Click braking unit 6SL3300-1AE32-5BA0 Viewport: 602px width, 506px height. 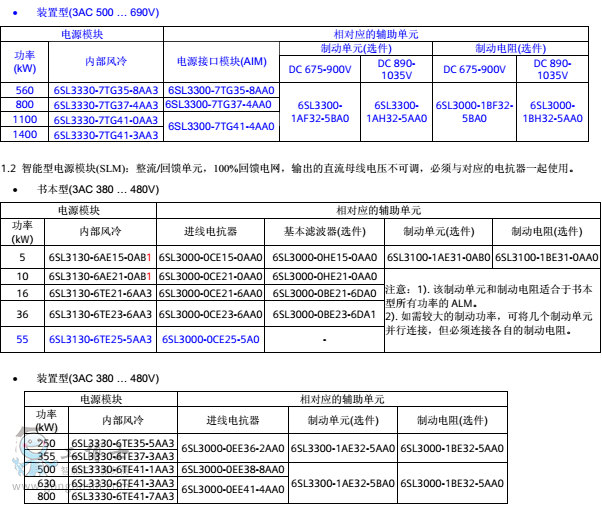click(343, 483)
